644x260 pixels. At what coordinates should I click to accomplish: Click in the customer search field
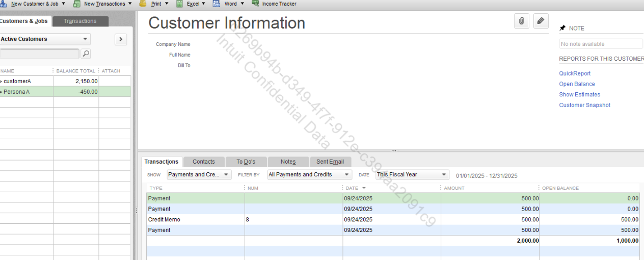tap(39, 54)
